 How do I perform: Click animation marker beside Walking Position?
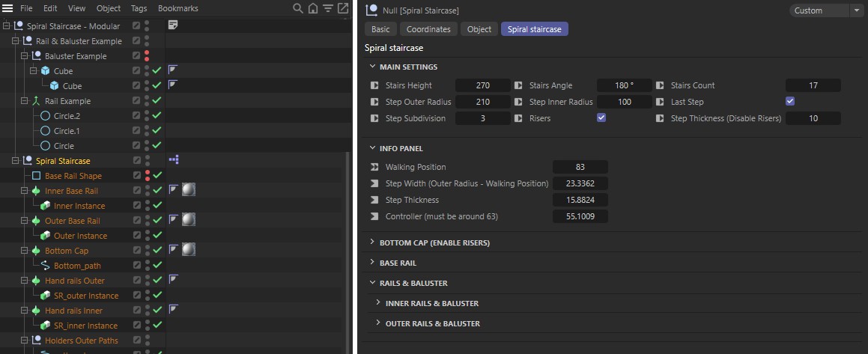(374, 166)
